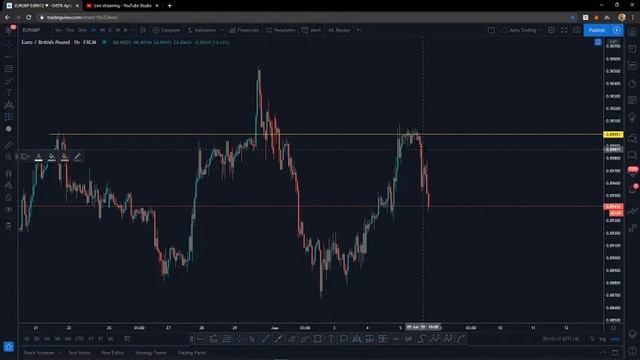Viewport: 640px width, 360px height.
Task: Select the 4h timeframe
Action: (102, 30)
